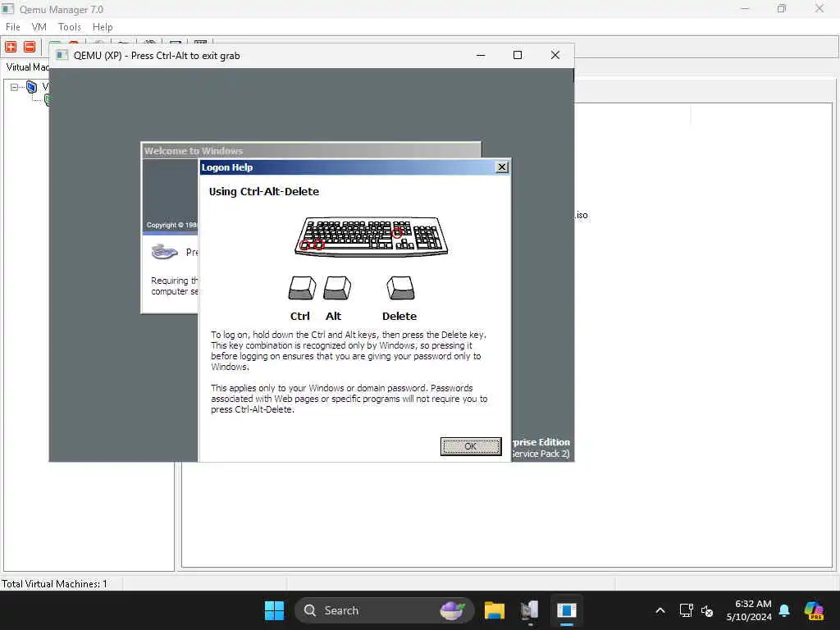
Task: Click the 'Welcome to Windows' title bar
Action: (x=311, y=151)
